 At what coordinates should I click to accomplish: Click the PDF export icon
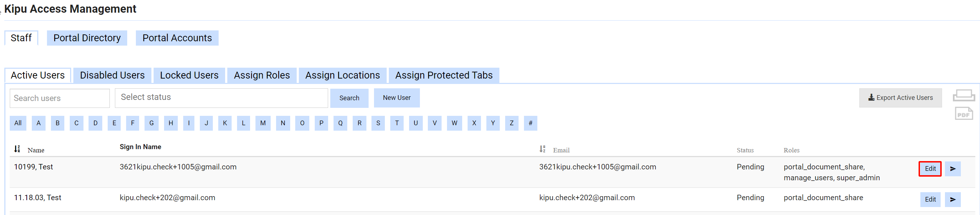point(963,114)
